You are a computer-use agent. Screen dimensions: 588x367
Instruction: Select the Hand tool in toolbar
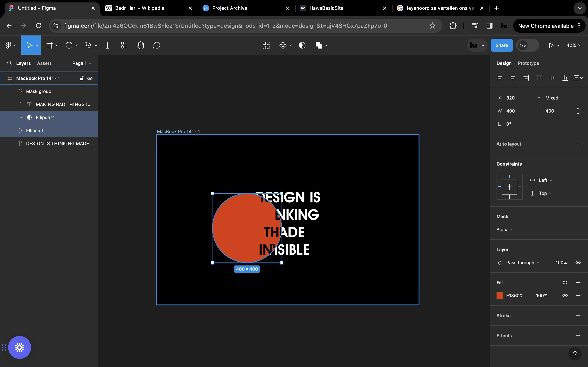pos(140,45)
